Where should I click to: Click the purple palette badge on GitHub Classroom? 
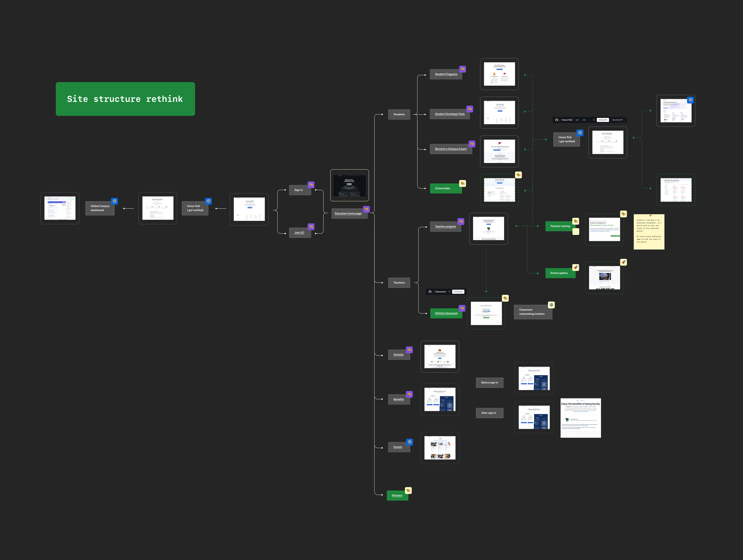coord(462,308)
